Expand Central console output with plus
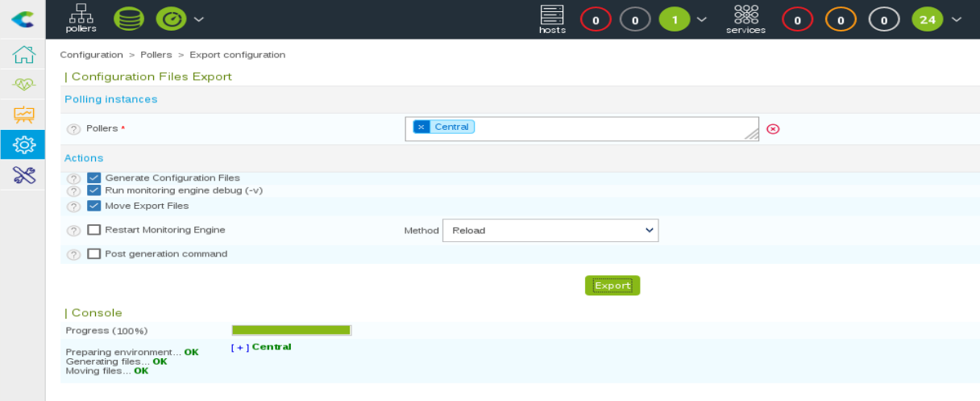 click(x=239, y=348)
